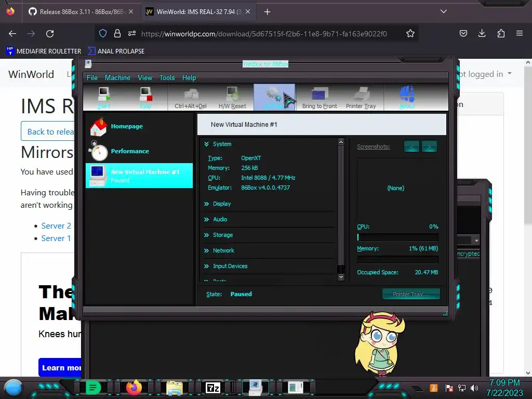Bookmark this page with the star icon

coord(410,34)
